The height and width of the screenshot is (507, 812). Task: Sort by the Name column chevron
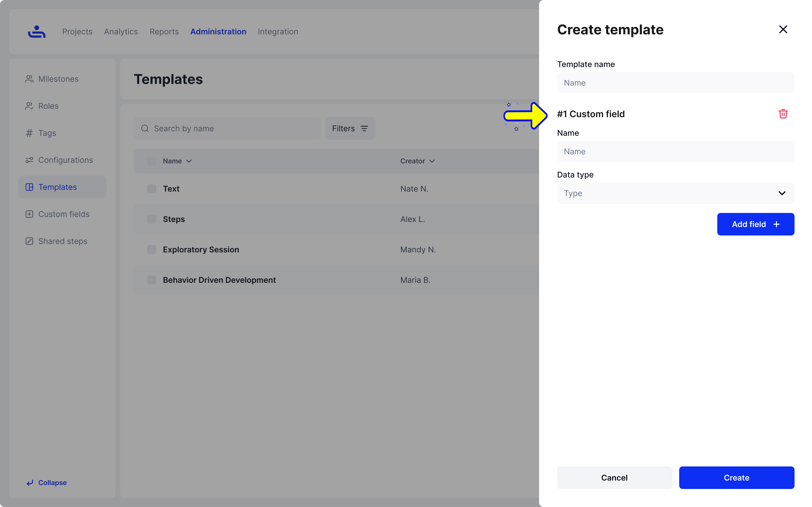click(189, 161)
